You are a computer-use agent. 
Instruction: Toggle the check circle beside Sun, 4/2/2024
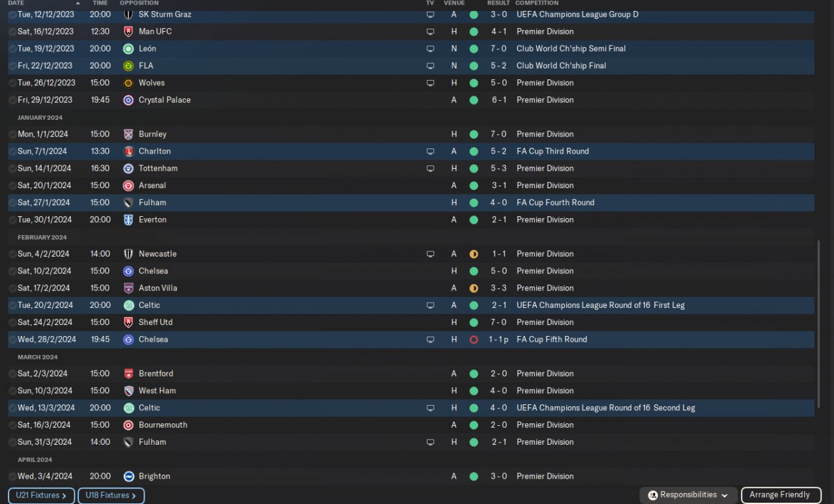12,254
